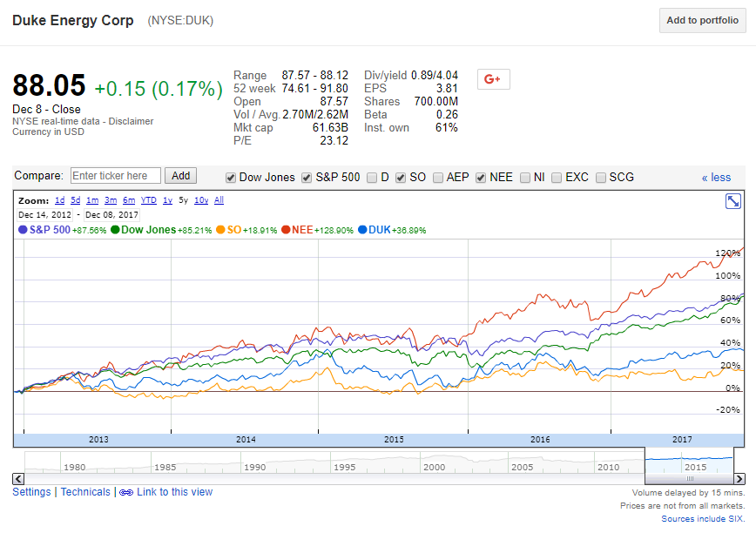
Task: Show All time range
Action: point(219,200)
